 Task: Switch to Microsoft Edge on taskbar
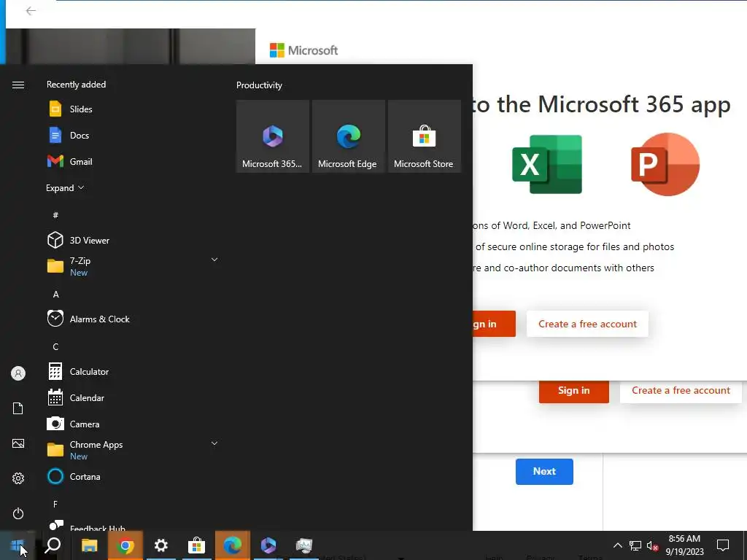(x=233, y=545)
